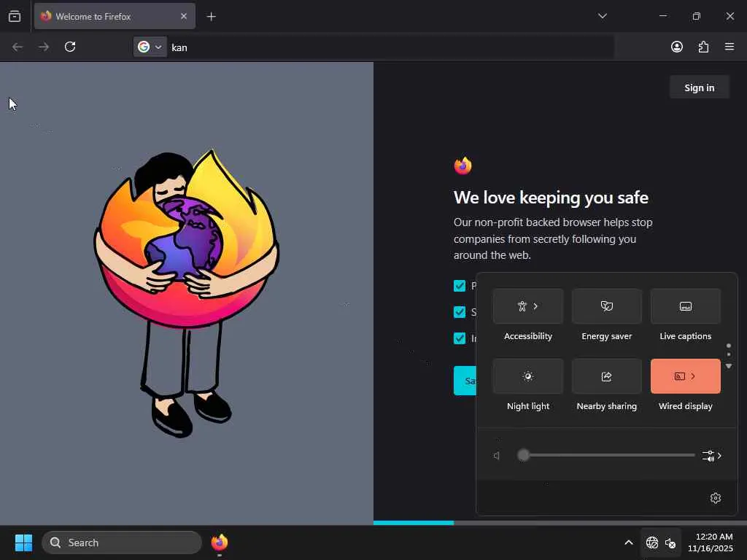
Task: Open the Firefox tab list view icon
Action: coord(15,16)
